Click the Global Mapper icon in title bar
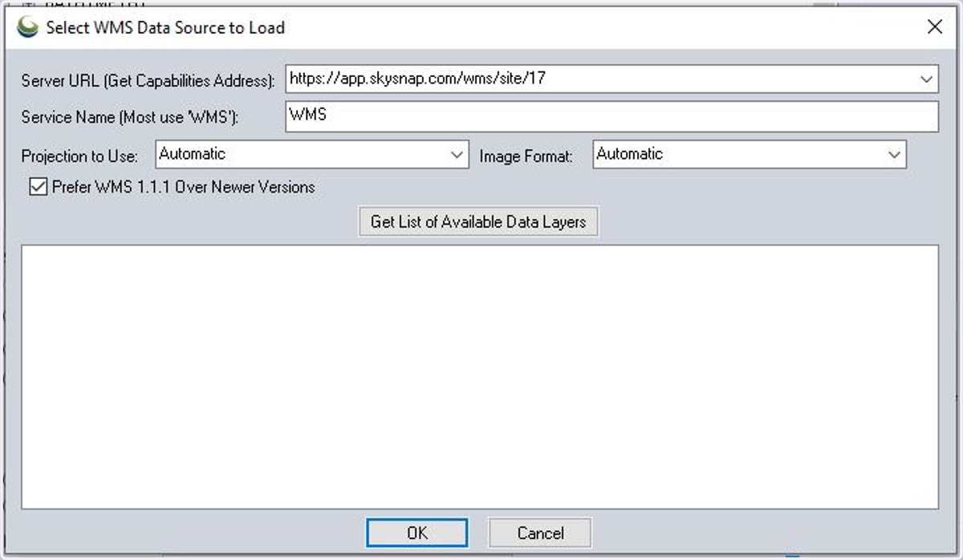Screen dimensions: 963x560 28,28
